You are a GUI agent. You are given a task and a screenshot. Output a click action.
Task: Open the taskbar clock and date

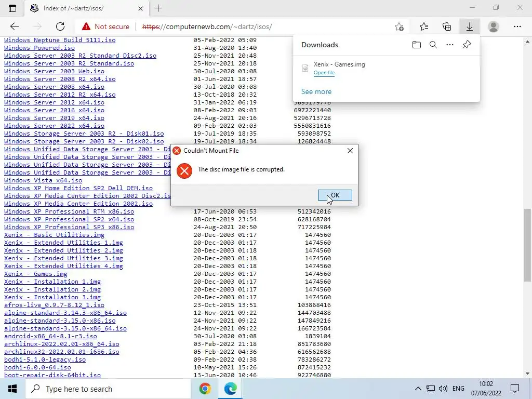click(x=486, y=389)
